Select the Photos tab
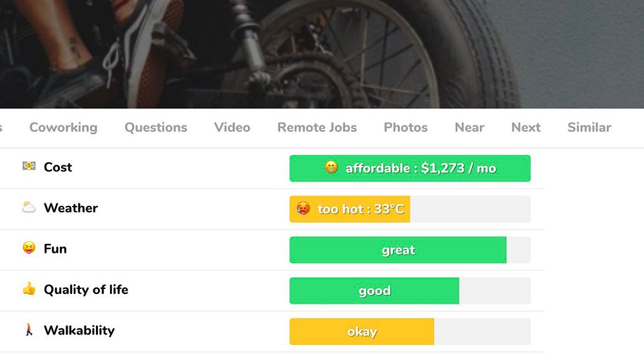Image resolution: width=644 pixels, height=359 pixels. (x=406, y=127)
